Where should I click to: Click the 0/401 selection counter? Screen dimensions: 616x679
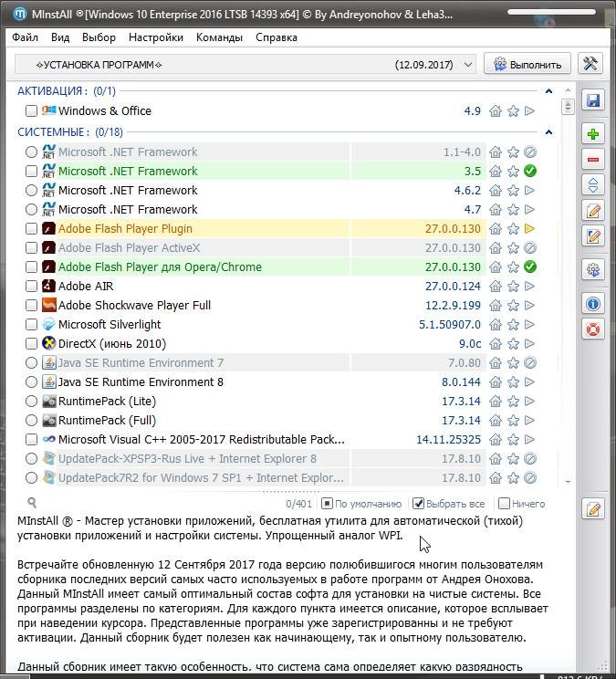click(298, 504)
